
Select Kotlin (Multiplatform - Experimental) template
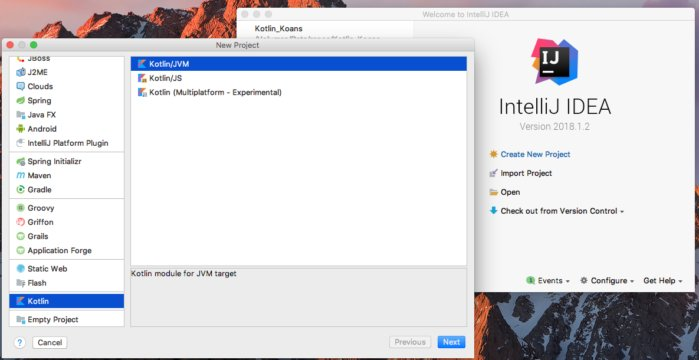[x=299, y=92]
